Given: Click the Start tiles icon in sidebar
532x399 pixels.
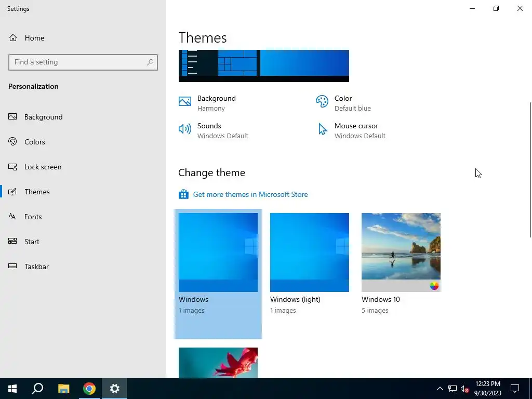Looking at the screenshot, I should tap(12, 241).
